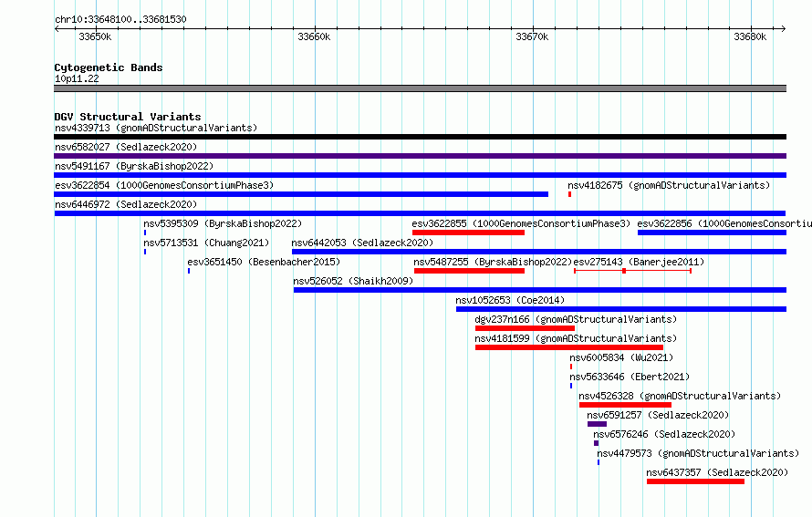Click the red nsv4526328 variant bar
The image size is (812, 517).
(626, 405)
